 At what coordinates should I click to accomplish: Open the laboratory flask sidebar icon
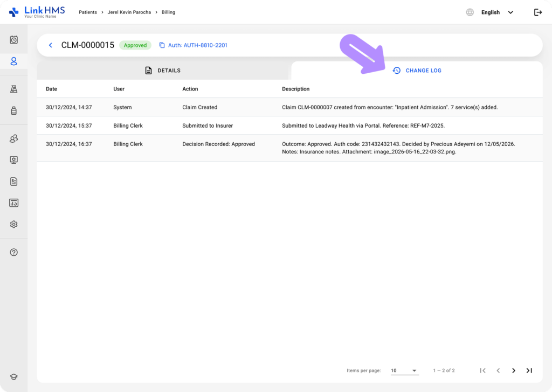tap(13, 89)
